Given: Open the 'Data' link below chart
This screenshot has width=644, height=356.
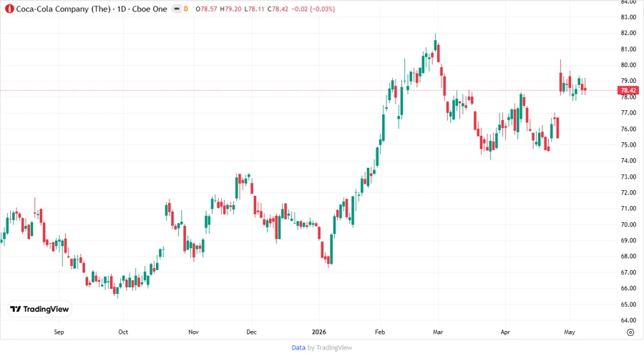Looking at the screenshot, I should tap(298, 347).
